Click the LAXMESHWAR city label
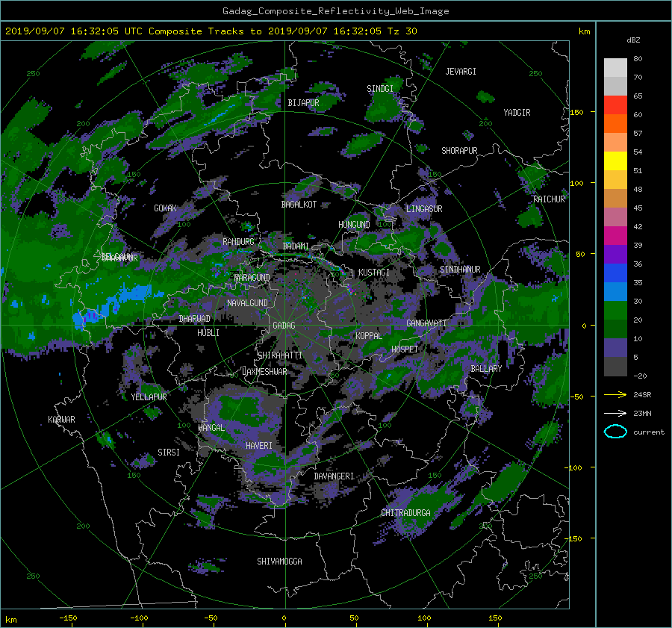The width and height of the screenshot is (672, 628). 264,372
